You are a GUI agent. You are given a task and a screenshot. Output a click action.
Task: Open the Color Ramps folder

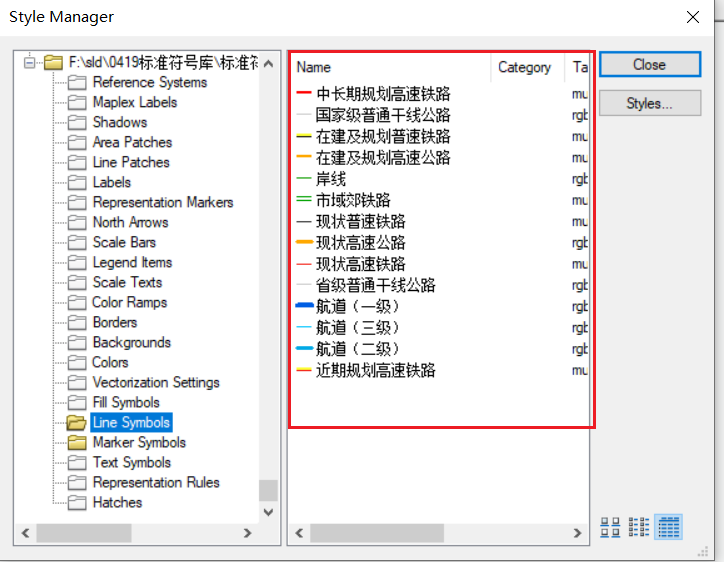129,302
